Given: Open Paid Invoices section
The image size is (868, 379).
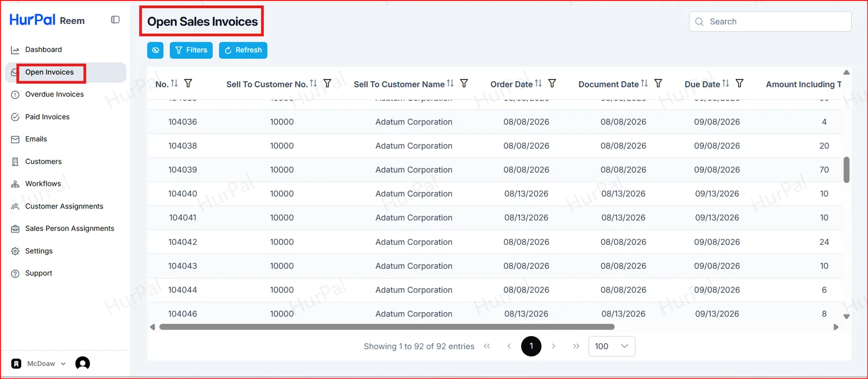Looking at the screenshot, I should point(47,117).
